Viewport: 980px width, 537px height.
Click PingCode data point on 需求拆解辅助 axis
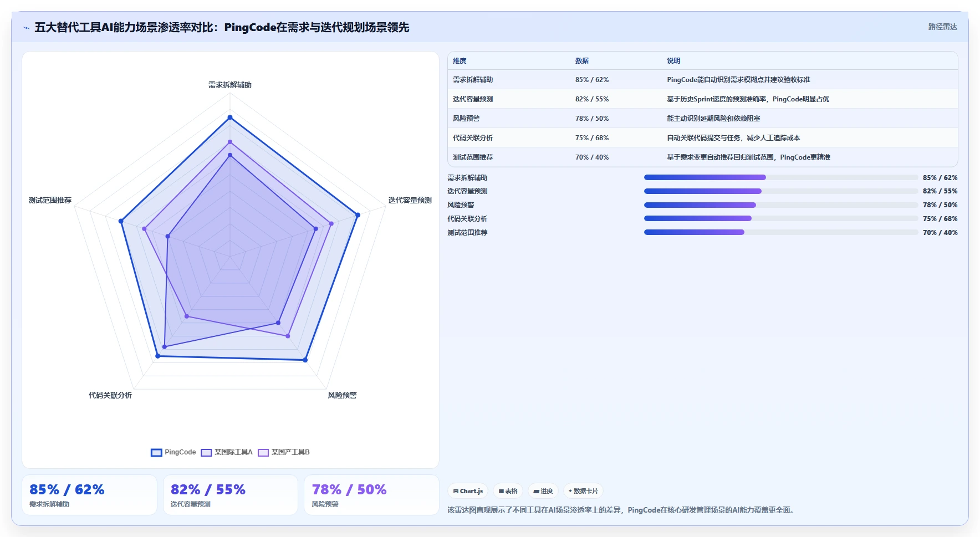pos(230,117)
